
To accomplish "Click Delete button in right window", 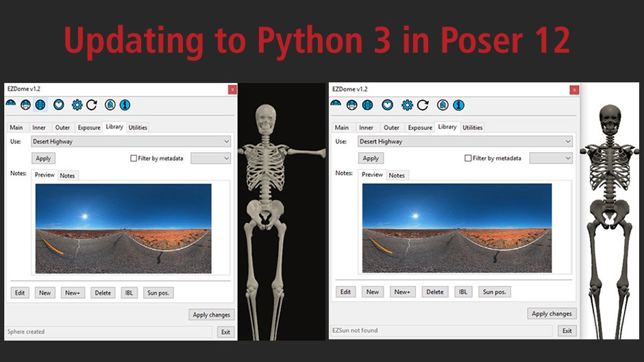I will (434, 292).
